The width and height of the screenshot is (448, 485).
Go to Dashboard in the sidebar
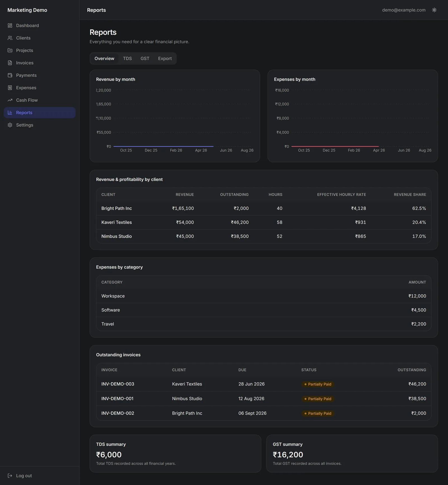(40, 25)
